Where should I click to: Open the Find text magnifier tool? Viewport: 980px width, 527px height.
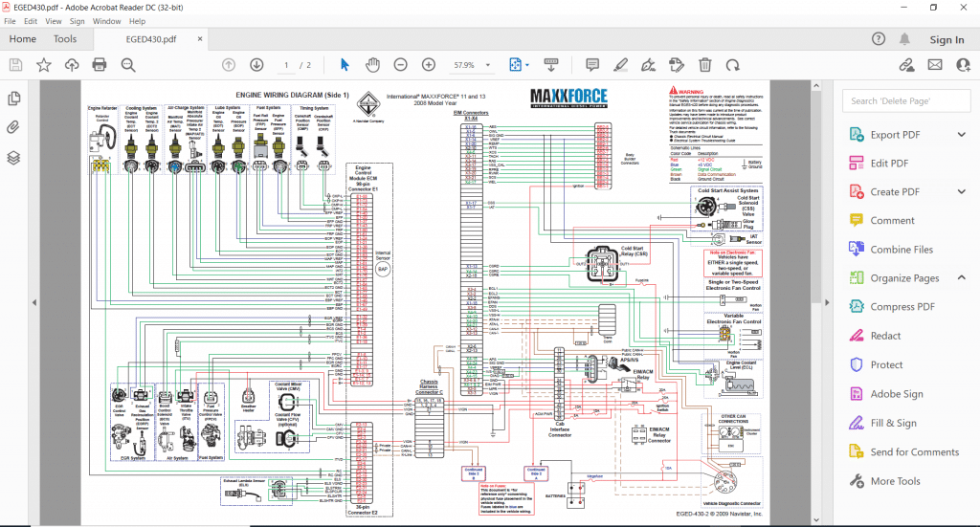point(128,65)
